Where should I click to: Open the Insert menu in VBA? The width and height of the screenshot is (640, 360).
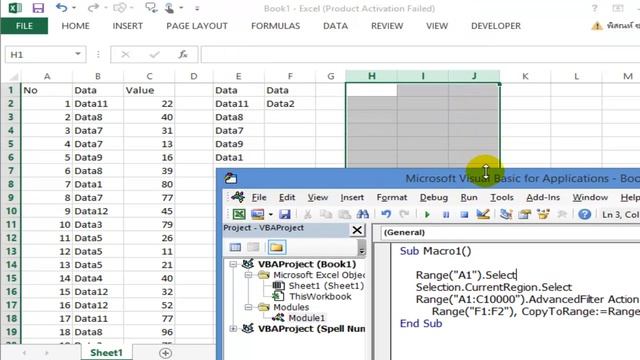[352, 198]
